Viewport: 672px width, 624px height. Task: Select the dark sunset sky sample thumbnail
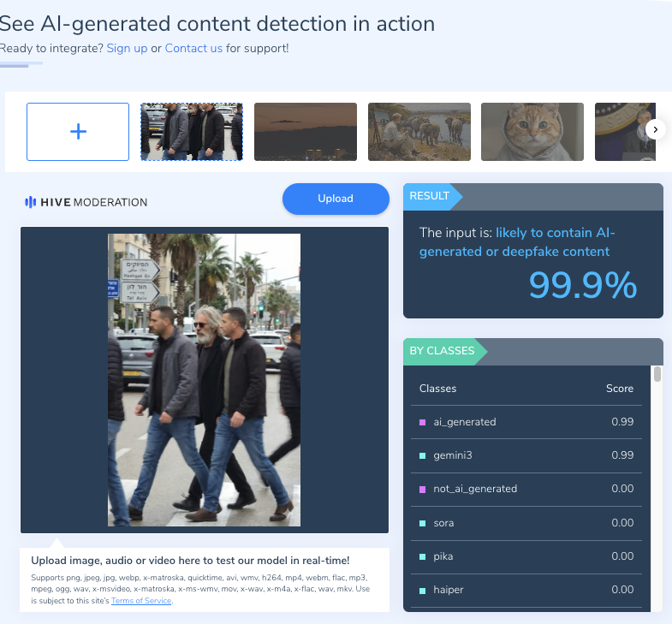[306, 132]
